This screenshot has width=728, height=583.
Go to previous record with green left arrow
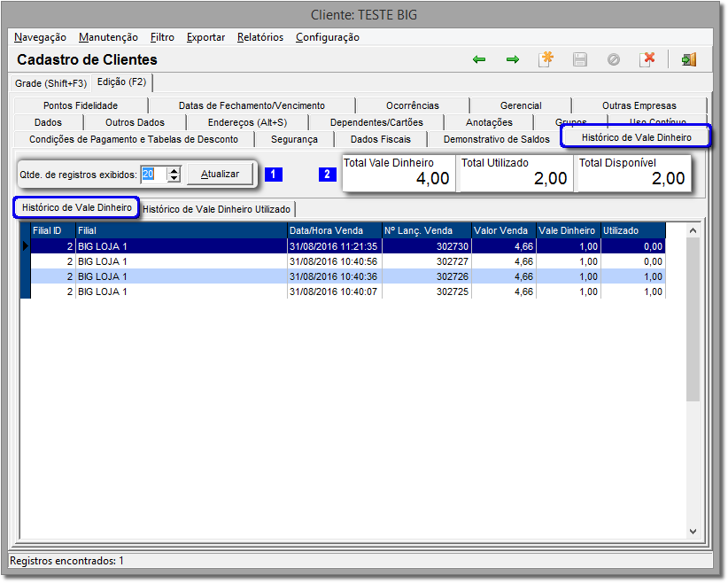coord(478,59)
